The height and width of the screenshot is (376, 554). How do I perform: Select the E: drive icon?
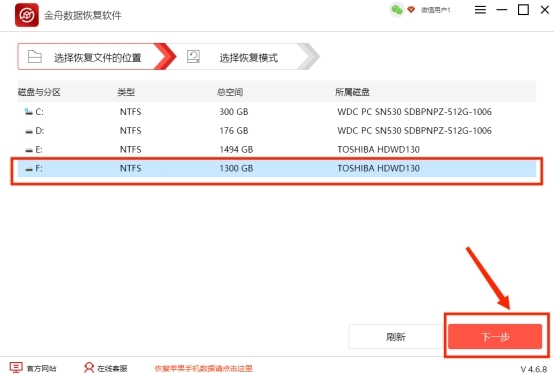[x=29, y=150]
